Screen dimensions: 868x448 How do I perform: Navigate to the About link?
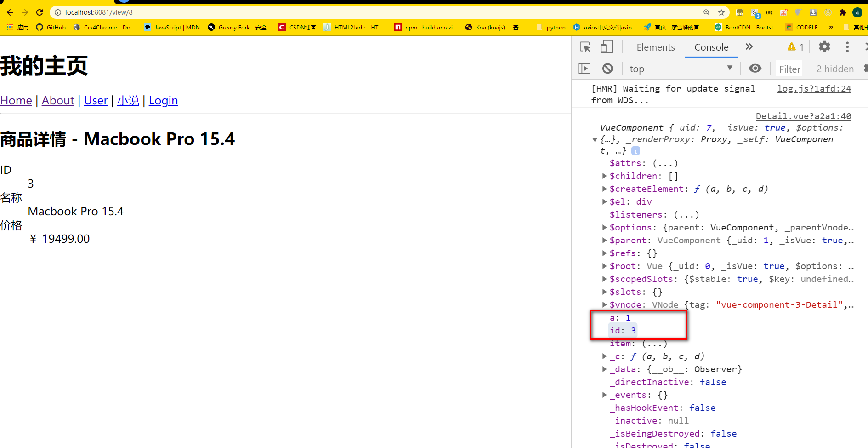tap(58, 100)
